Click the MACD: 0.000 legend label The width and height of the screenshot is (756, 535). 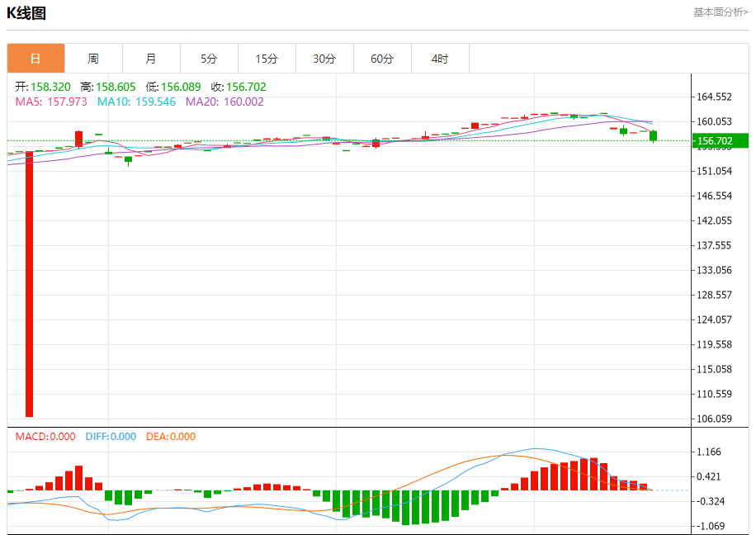pyautogui.click(x=45, y=437)
